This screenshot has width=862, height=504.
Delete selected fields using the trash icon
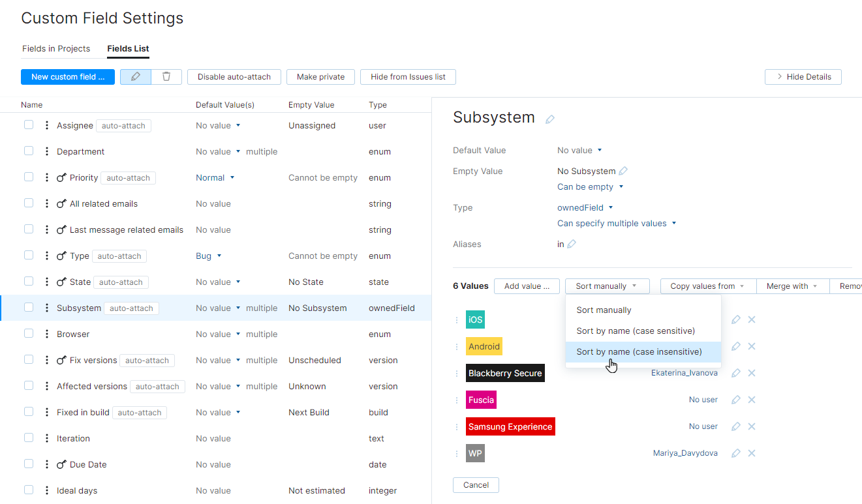166,76
